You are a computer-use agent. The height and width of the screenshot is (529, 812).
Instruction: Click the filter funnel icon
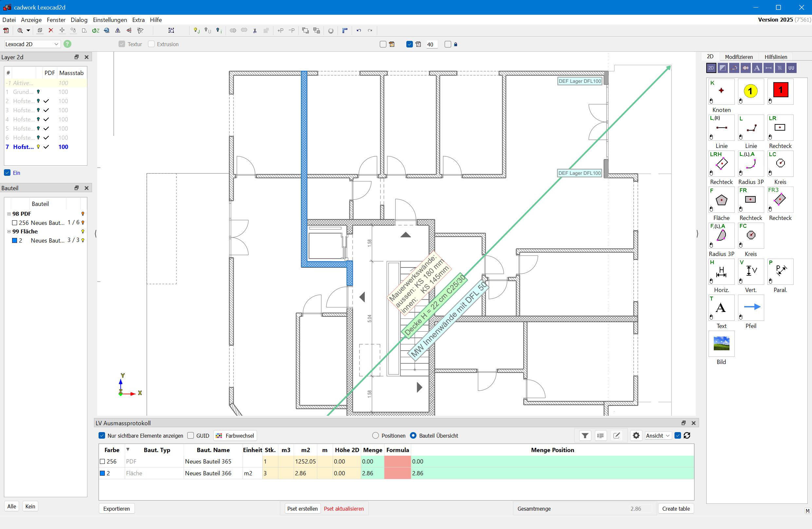pos(585,436)
